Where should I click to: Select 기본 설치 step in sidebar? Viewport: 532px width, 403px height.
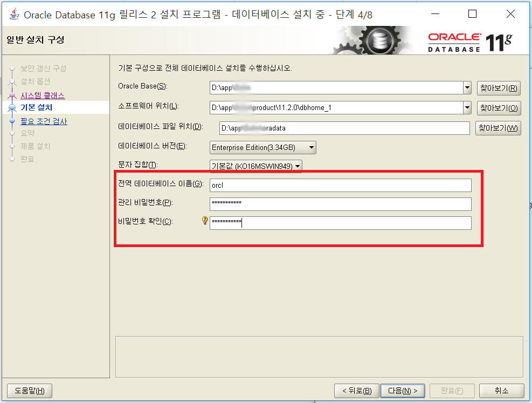click(36, 107)
